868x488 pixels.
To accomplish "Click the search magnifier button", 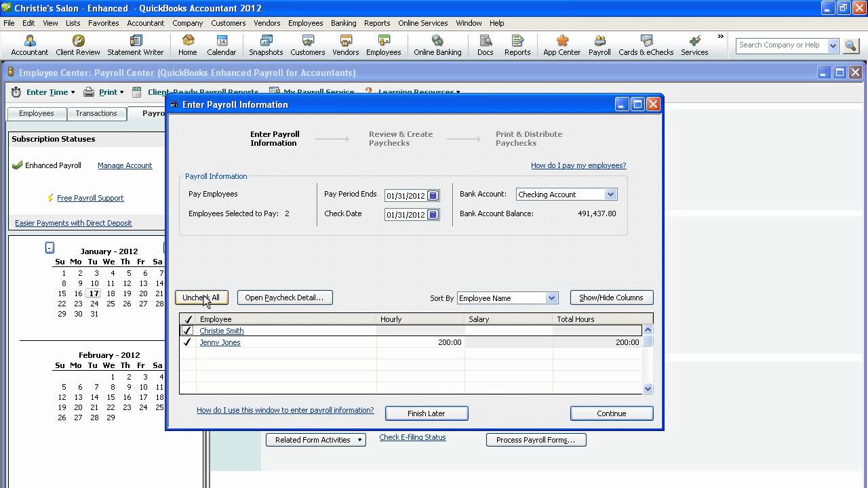I will [850, 45].
